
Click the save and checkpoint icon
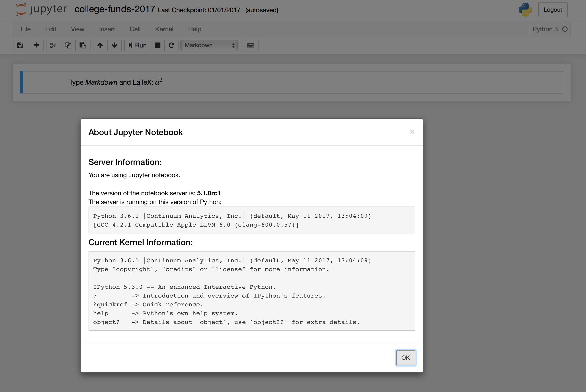[x=20, y=45]
